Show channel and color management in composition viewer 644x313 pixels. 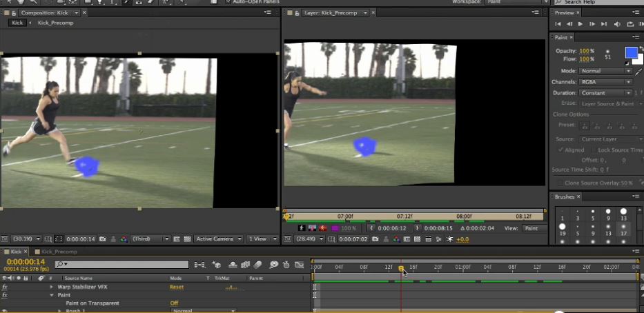point(124,239)
